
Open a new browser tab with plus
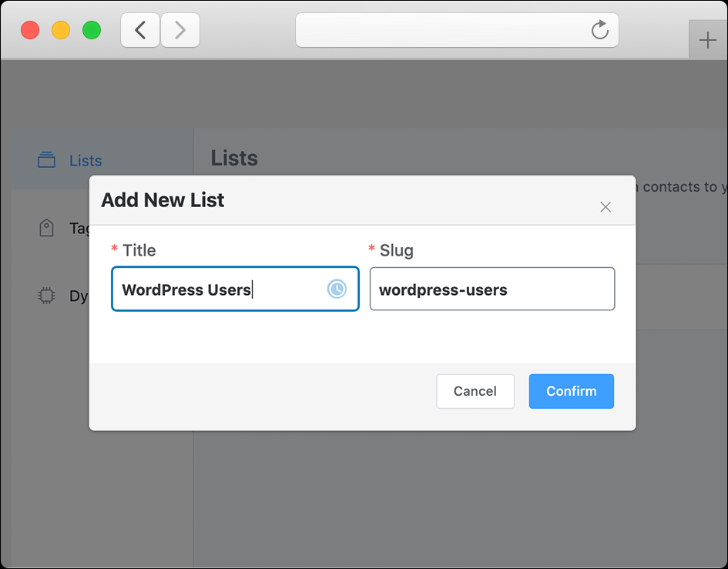tap(707, 40)
